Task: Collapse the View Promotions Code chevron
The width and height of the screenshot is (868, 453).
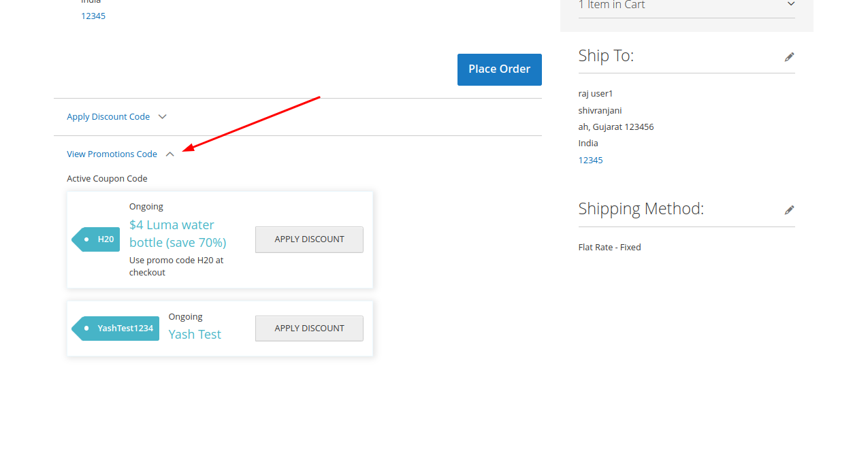Action: tap(170, 154)
